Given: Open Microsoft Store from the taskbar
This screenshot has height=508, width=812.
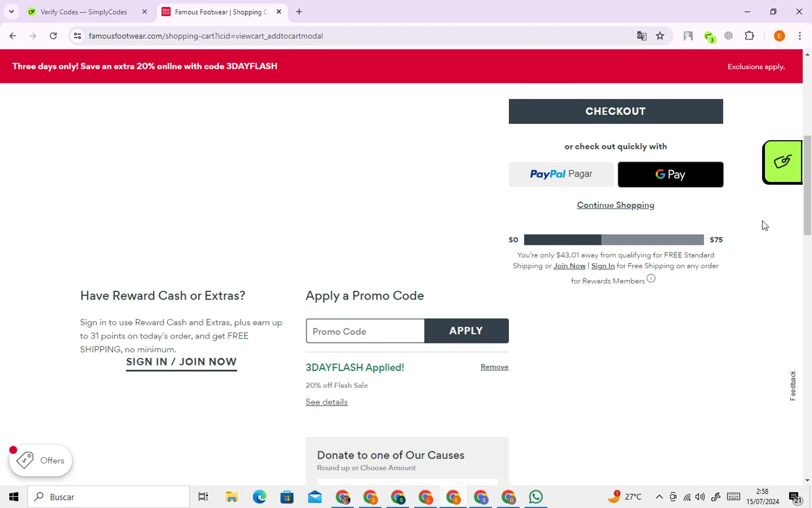Looking at the screenshot, I should (x=287, y=497).
